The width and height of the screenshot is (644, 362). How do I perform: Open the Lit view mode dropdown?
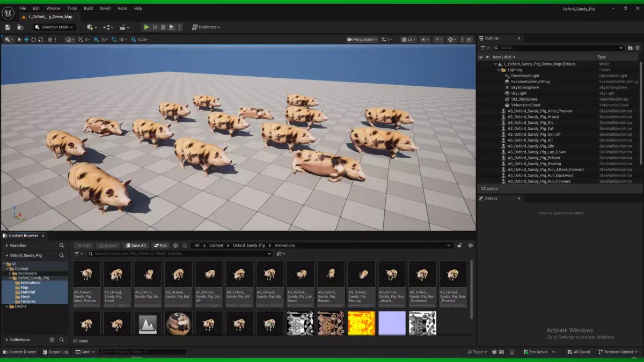click(x=409, y=40)
